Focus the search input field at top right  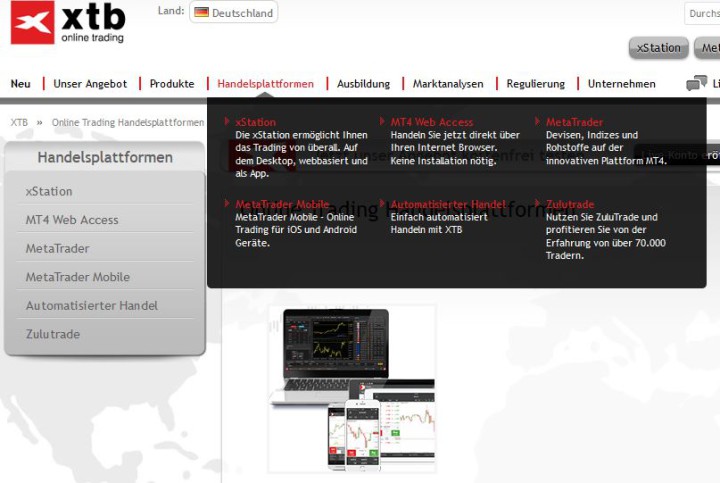click(702, 13)
